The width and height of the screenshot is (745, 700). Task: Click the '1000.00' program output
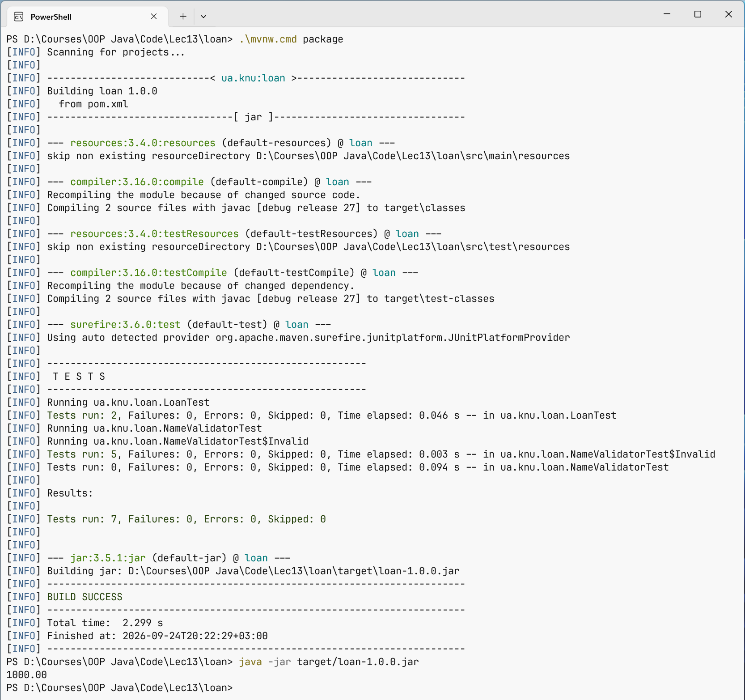(26, 675)
